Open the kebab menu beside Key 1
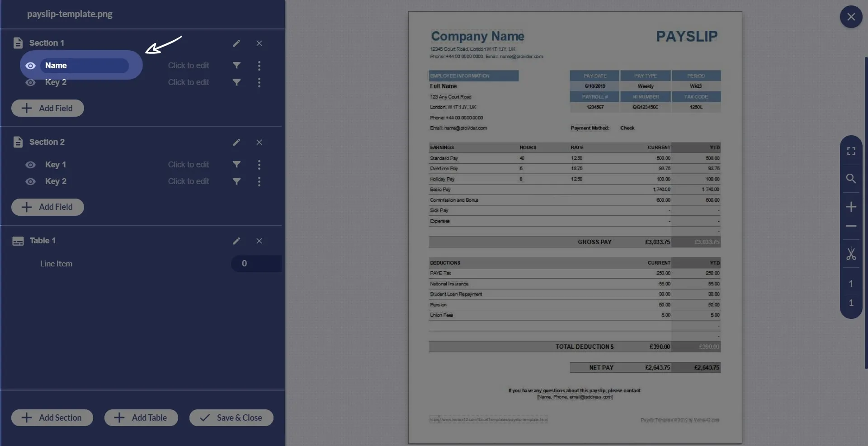 click(259, 165)
